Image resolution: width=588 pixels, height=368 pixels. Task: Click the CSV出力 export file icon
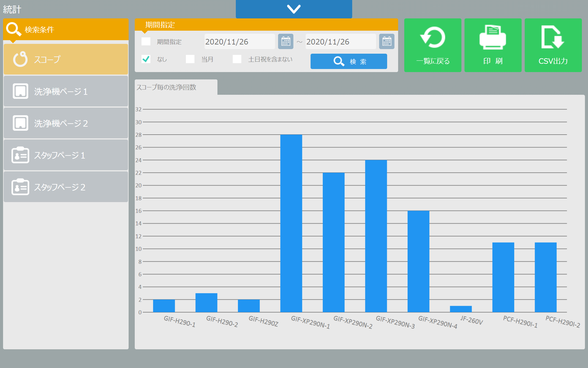pos(552,37)
